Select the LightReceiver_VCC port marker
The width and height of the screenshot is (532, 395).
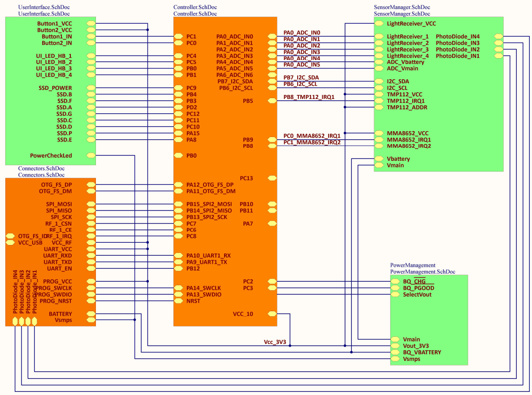coord(379,23)
